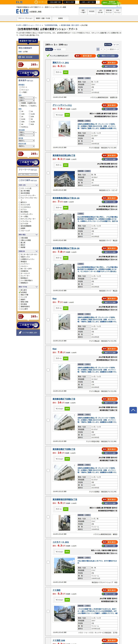The width and height of the screenshot is (138, 644).
Task: Open コスモドール 201 property photo
Action: [x=64, y=566]
